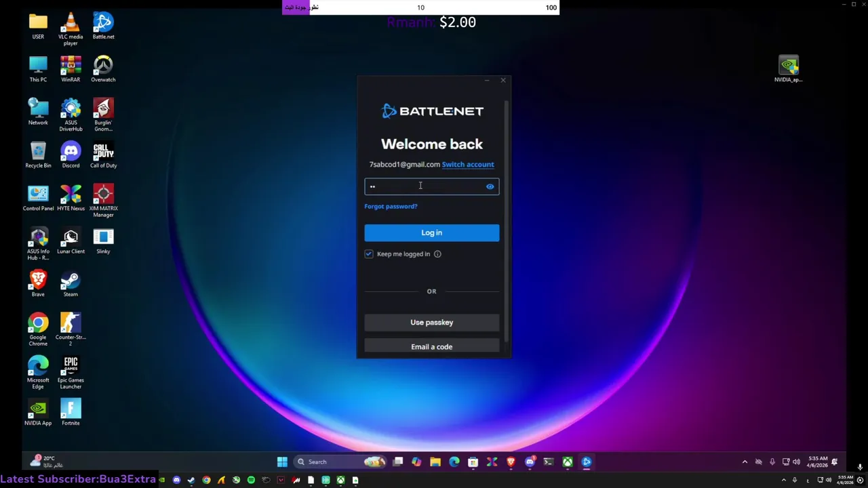Open Steam desktop icon

[x=71, y=283]
